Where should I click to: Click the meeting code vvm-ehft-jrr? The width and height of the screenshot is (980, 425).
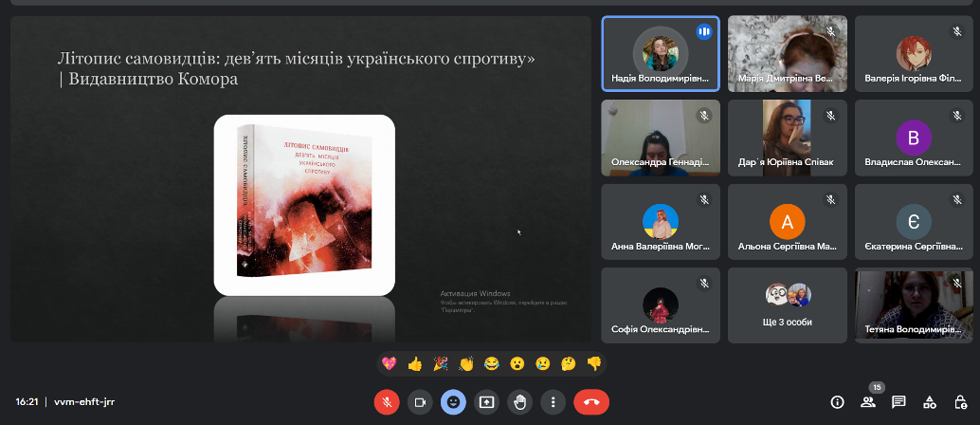84,402
